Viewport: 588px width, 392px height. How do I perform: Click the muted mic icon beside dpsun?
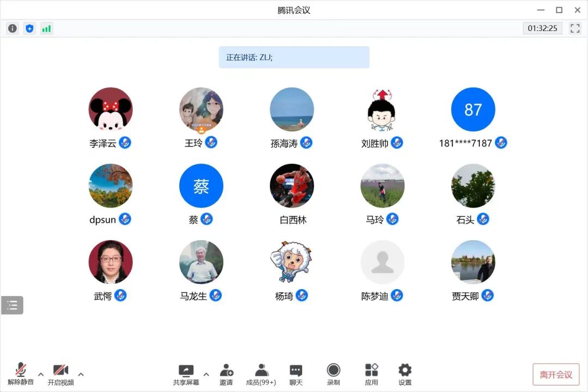[x=125, y=219]
